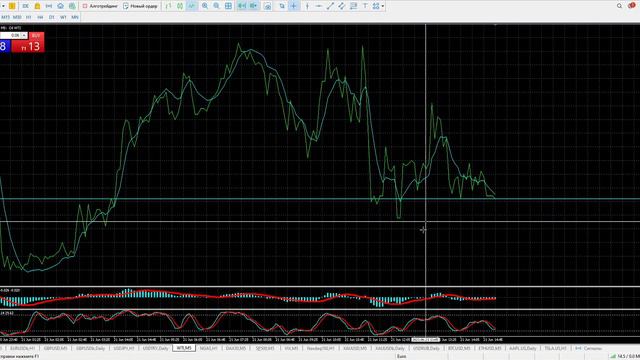Switch to the Nasdaq100,H1 chart tab
Screen dimensions: 640x360
[x=320, y=348]
